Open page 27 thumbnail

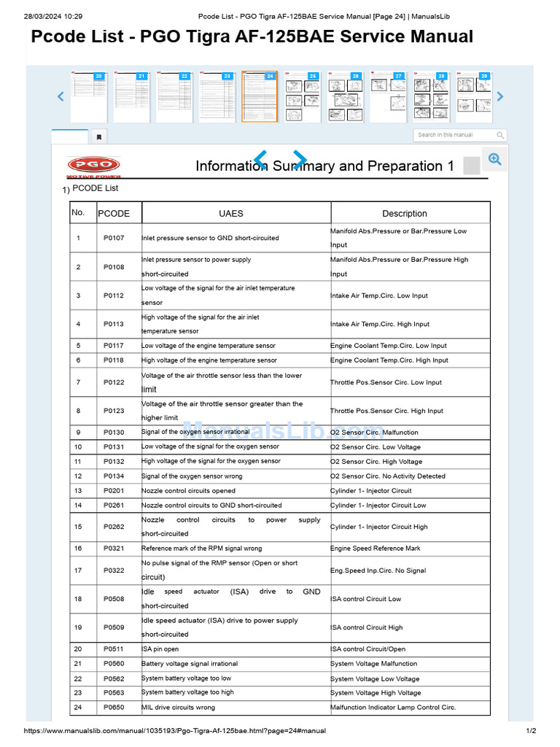[389, 97]
